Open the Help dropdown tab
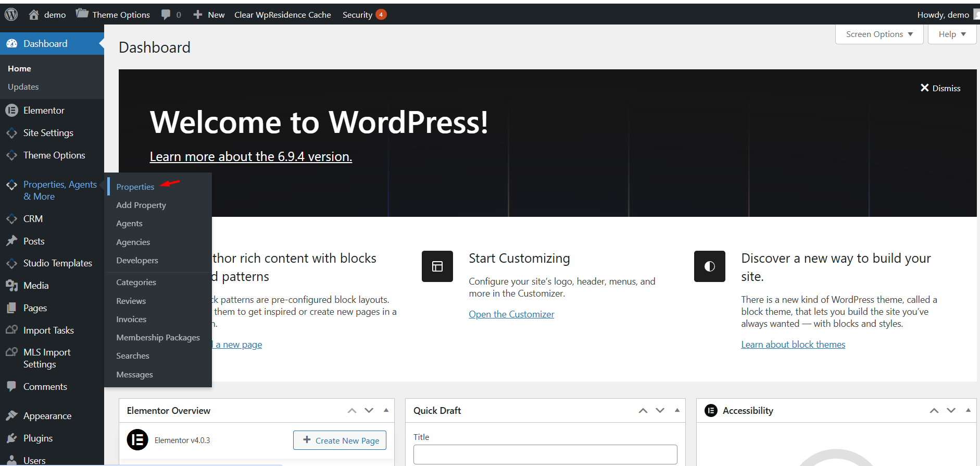The width and height of the screenshot is (980, 466). 952,34
